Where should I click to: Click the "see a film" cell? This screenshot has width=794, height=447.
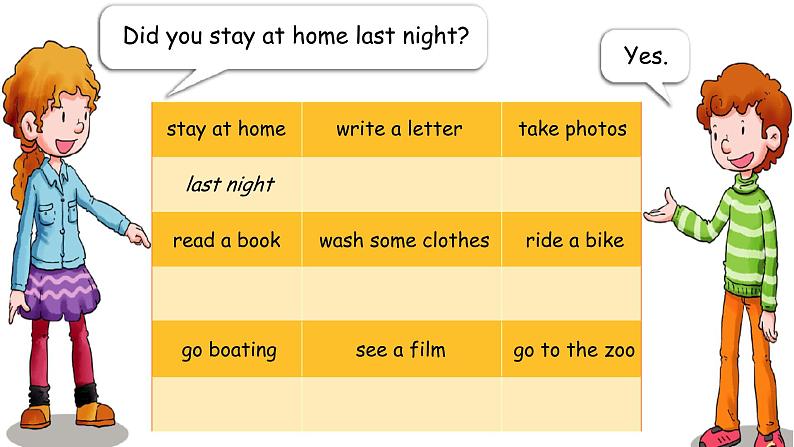[x=400, y=350]
